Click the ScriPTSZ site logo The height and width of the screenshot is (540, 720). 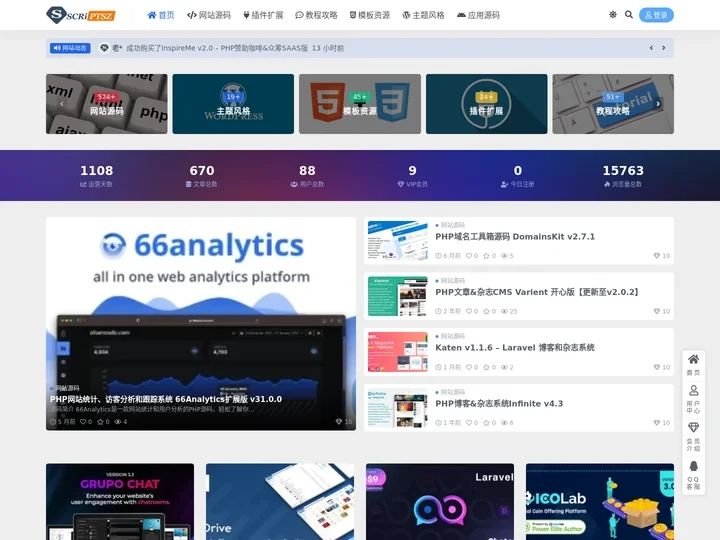[x=81, y=15]
